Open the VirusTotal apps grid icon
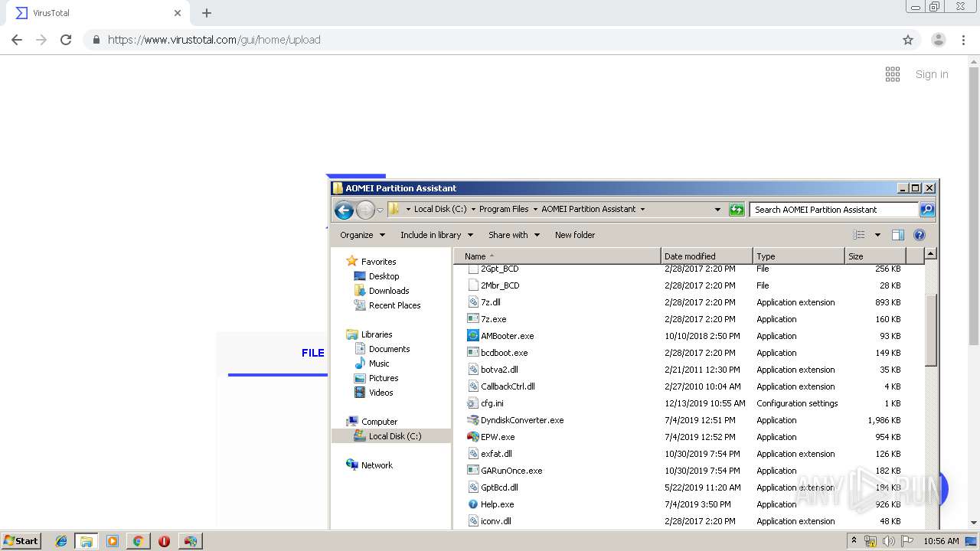980x551 pixels. tap(893, 74)
